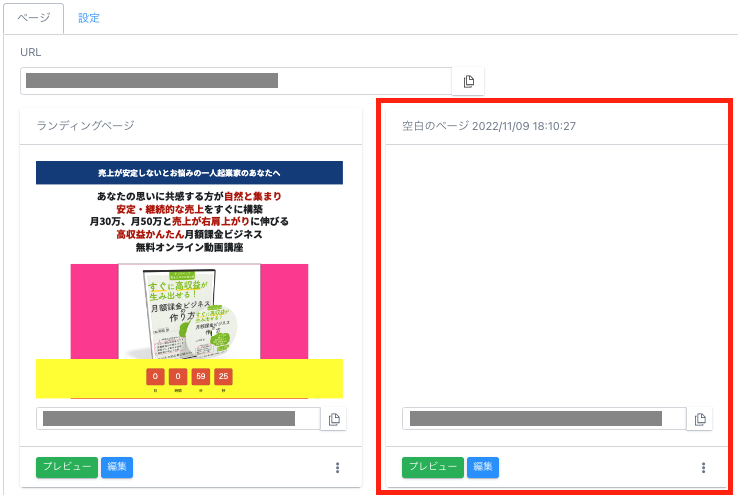Viewport: 738px width, 495px height.
Task: Open the three-dot menu on the 空白のページ card
Action: point(703,467)
